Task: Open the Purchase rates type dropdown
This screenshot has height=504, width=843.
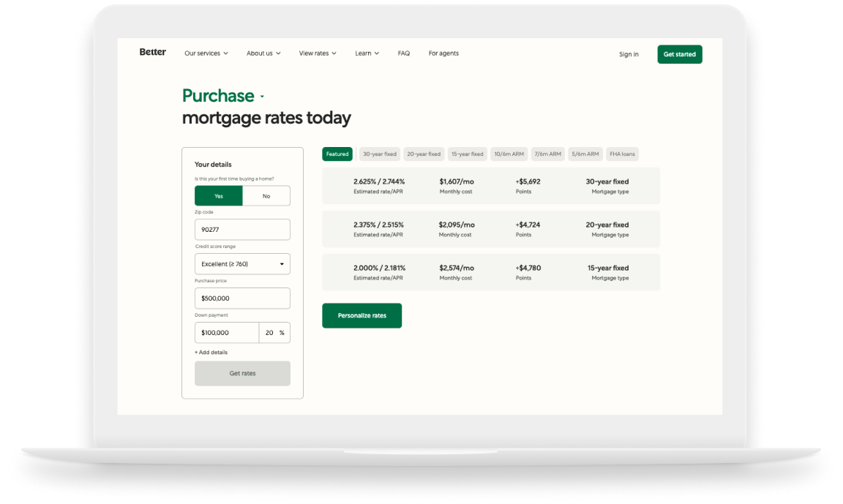Action: [223, 95]
